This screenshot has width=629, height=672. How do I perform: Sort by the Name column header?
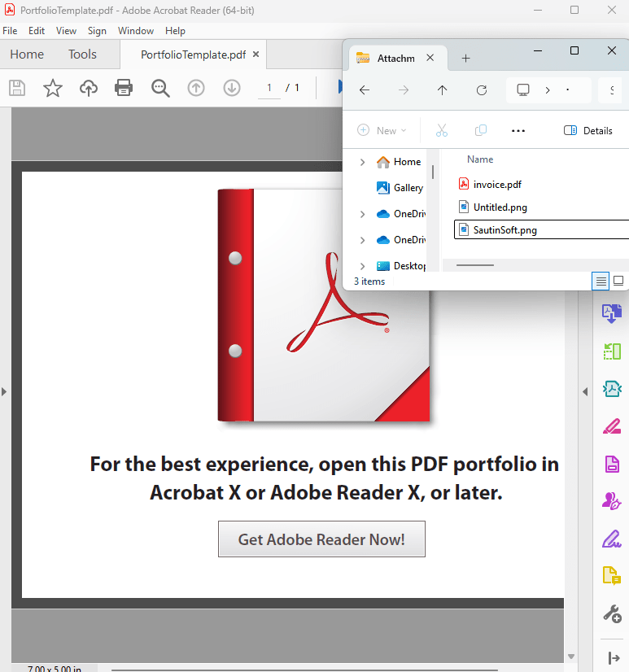click(480, 159)
